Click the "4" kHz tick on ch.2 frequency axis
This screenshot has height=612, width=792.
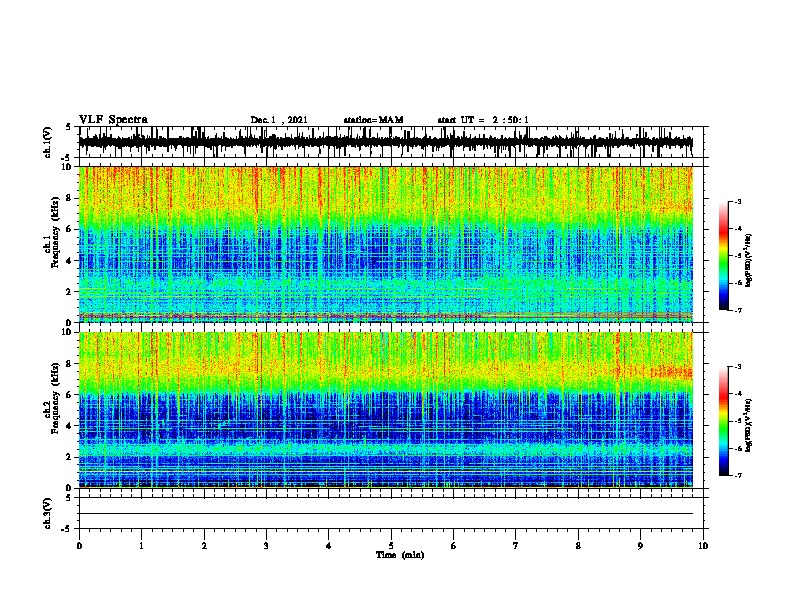(x=69, y=426)
